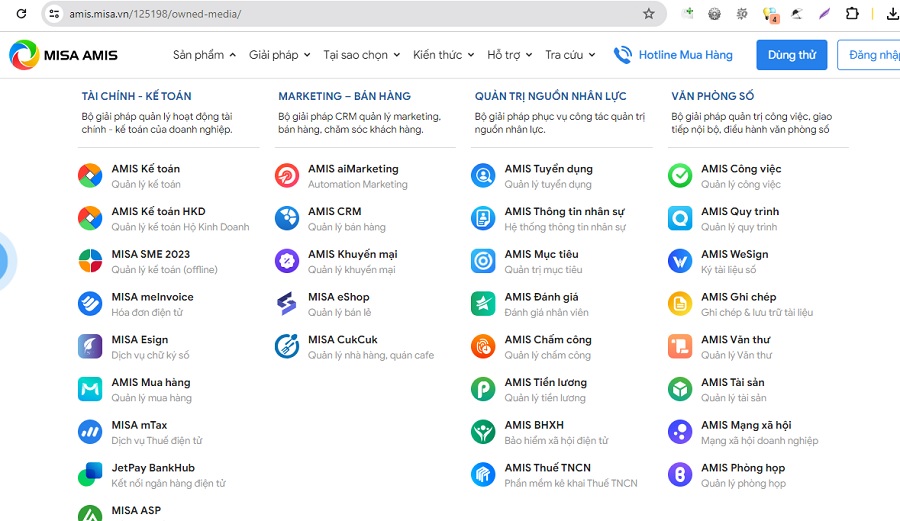900x521 pixels.
Task: Select 'Bảo hiểm xã hội điện tử' text
Action: tap(556, 441)
